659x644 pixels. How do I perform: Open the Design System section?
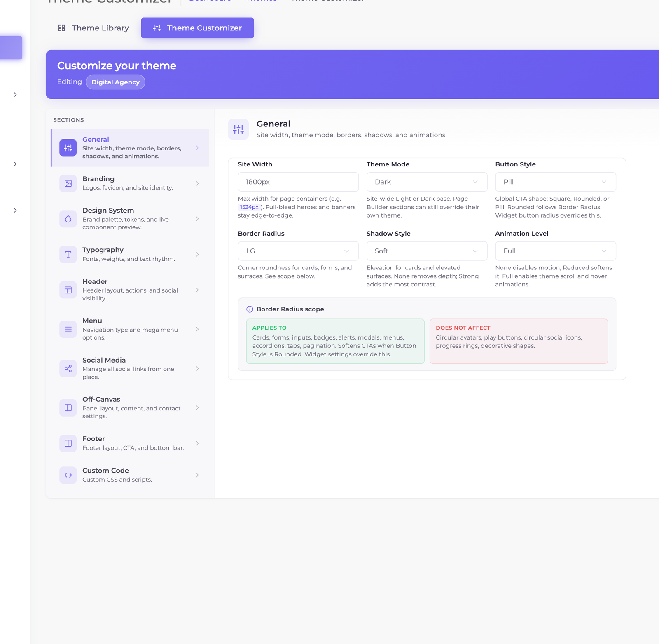(x=130, y=219)
